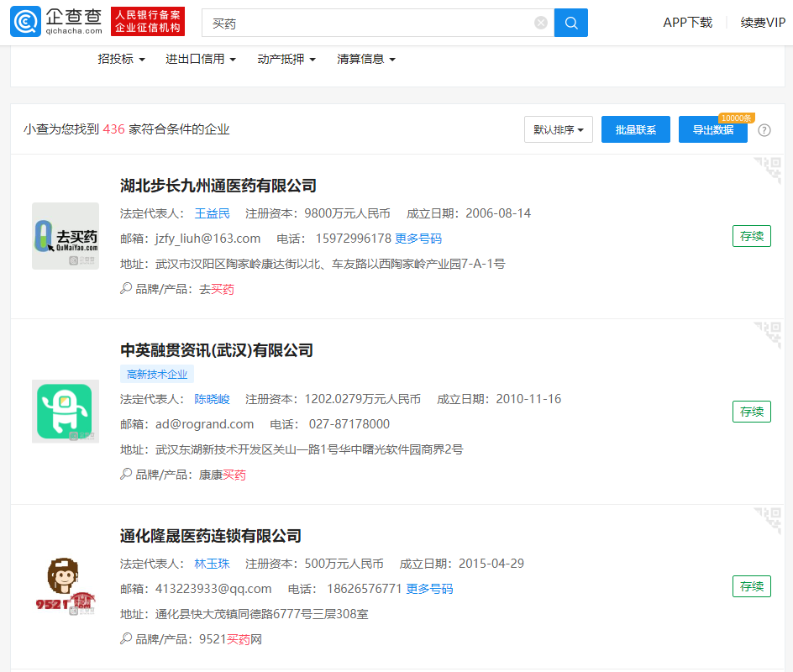Click the 去买药 company logo
Viewport: 793px width, 672px height.
(66, 236)
